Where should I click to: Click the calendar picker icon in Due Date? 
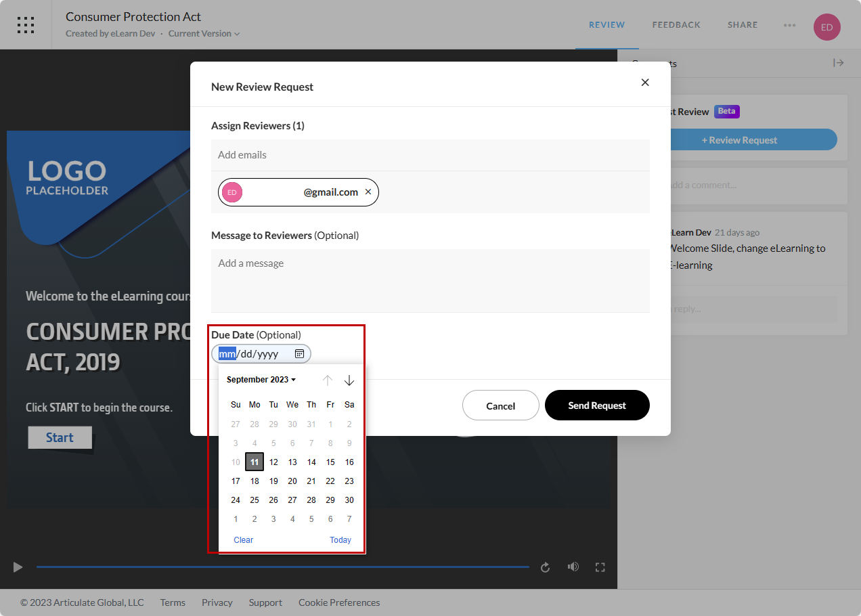tap(299, 353)
